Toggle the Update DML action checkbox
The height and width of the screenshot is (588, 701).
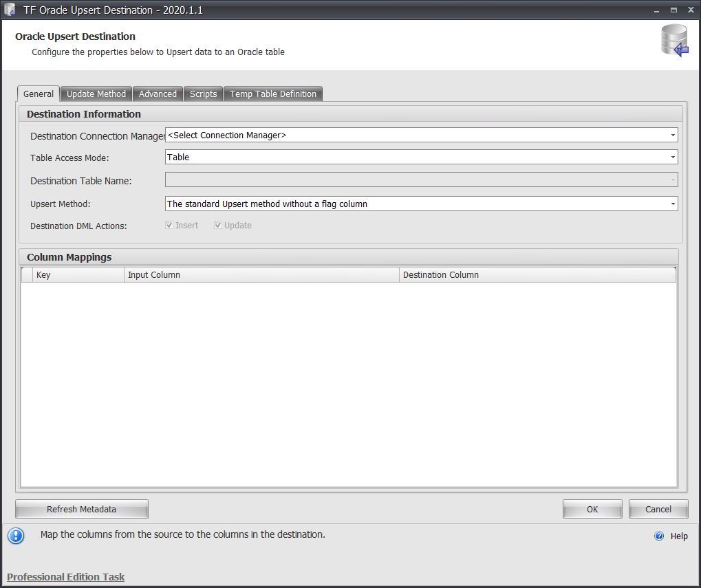click(x=218, y=225)
